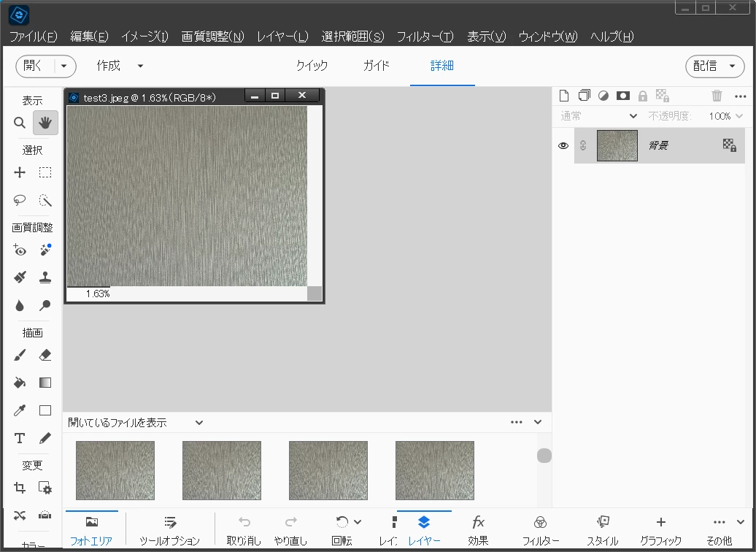The height and width of the screenshot is (552, 756).
Task: Show the フィルター filters panel
Action: pos(541,530)
